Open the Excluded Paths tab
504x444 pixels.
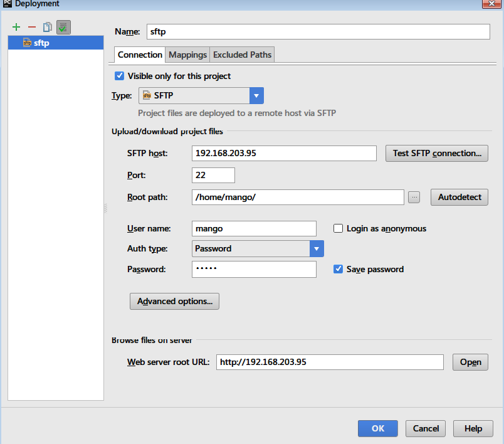tap(242, 55)
